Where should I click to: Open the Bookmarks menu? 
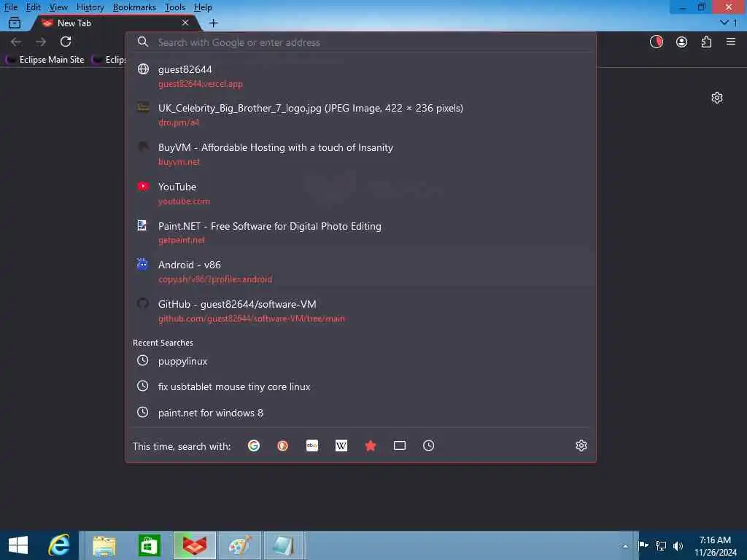pos(134,7)
